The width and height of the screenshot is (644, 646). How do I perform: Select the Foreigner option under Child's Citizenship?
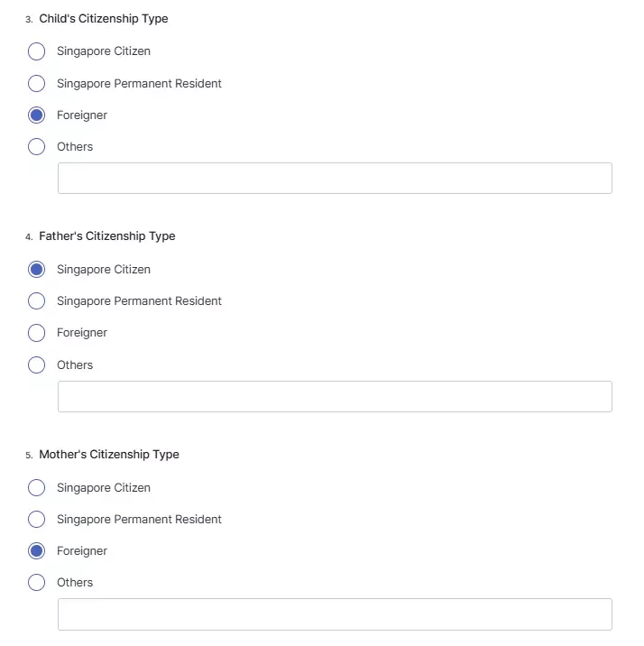(x=36, y=115)
